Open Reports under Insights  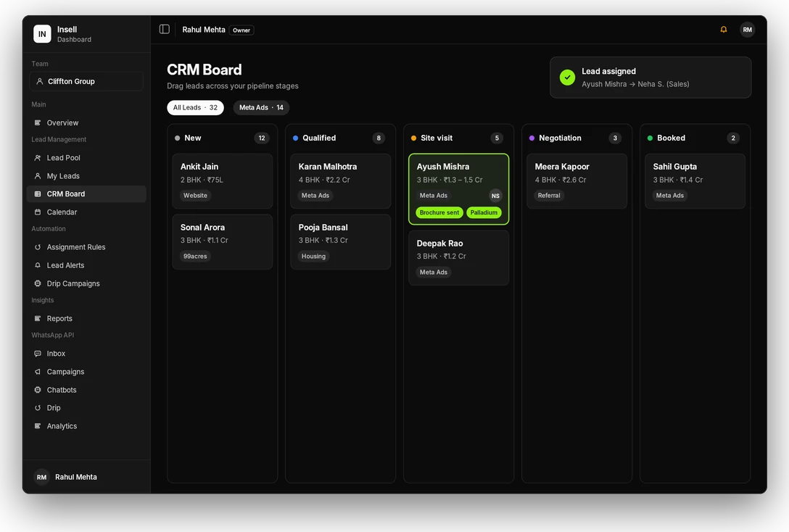(86, 319)
